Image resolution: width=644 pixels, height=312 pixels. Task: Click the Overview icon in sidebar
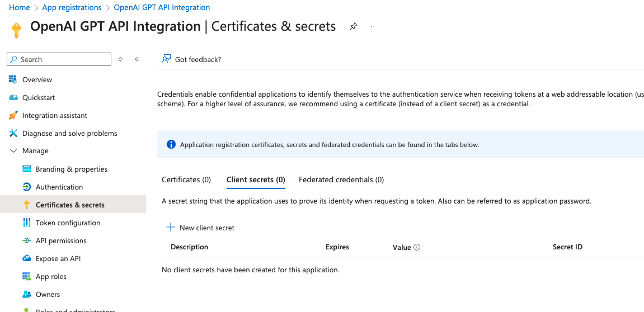click(x=13, y=79)
